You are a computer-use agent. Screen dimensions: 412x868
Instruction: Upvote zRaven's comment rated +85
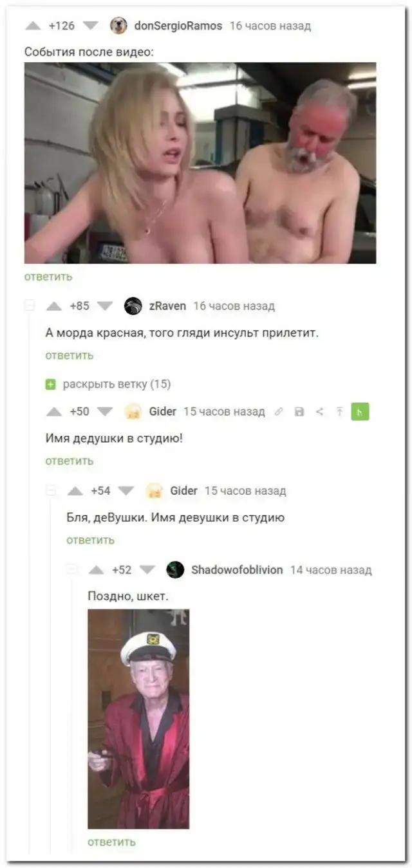(x=55, y=306)
